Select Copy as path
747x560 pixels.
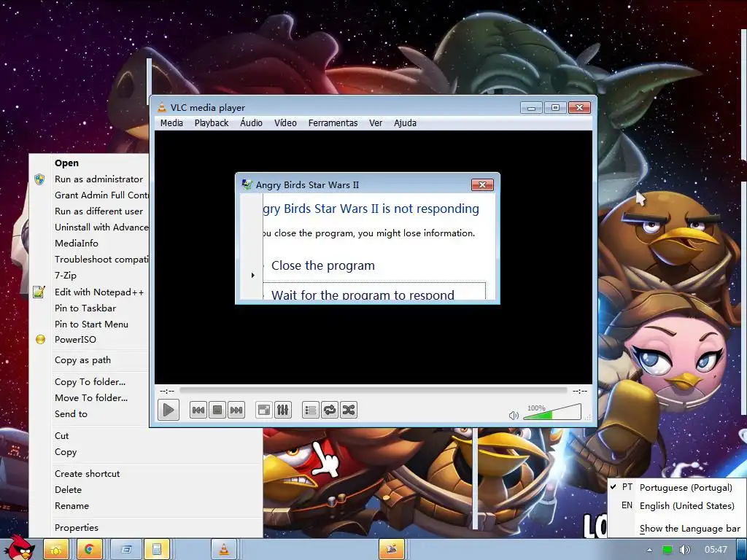82,360
